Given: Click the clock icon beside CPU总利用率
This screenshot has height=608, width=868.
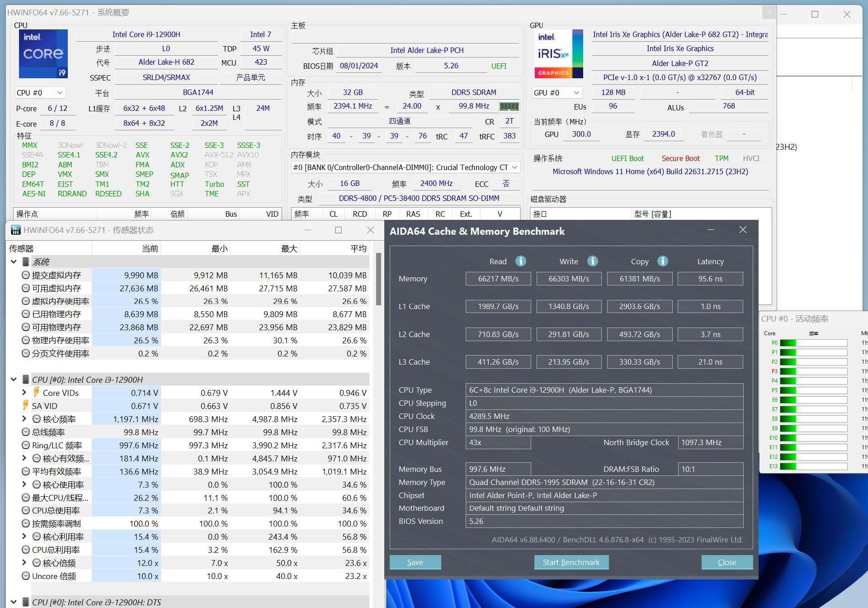Looking at the screenshot, I should tap(26, 550).
